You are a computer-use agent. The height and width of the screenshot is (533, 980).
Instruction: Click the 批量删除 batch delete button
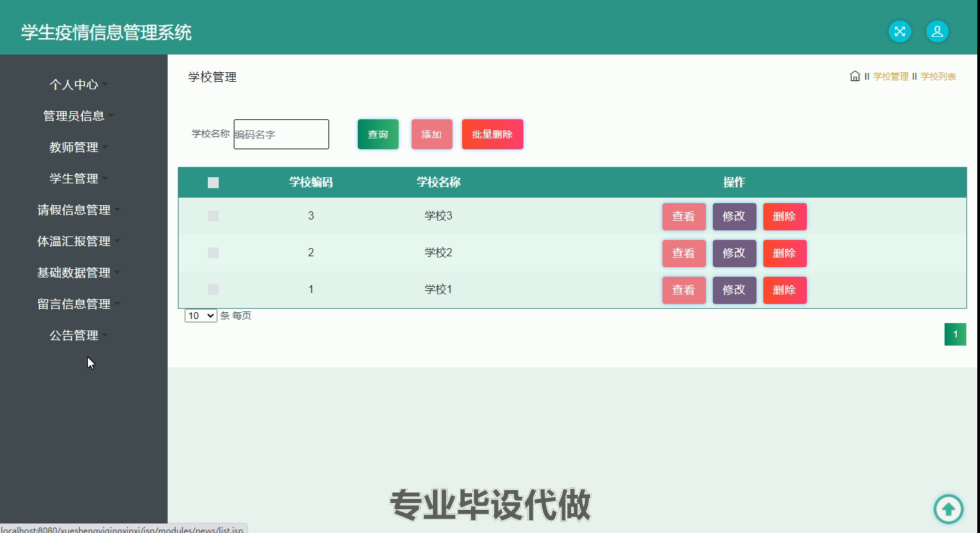pyautogui.click(x=493, y=134)
